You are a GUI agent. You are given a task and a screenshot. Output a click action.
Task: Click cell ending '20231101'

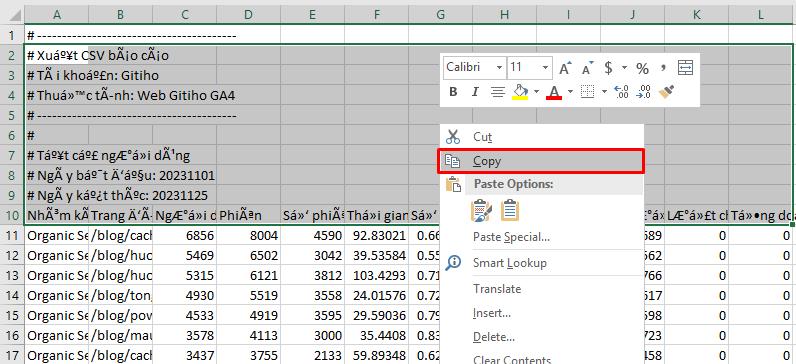pyautogui.click(x=56, y=176)
